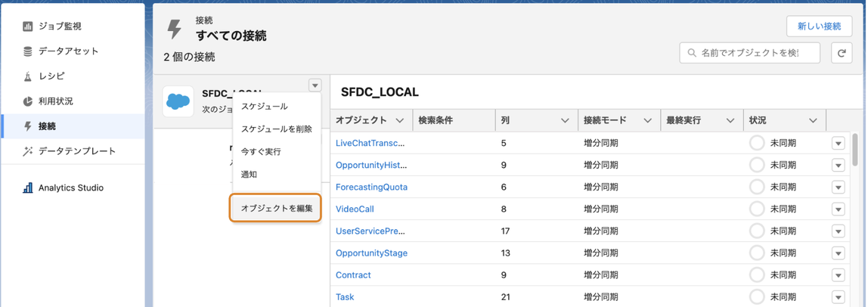This screenshot has height=307, width=868.
Task: Select オブジェクトを編集 menu entry
Action: click(x=276, y=209)
